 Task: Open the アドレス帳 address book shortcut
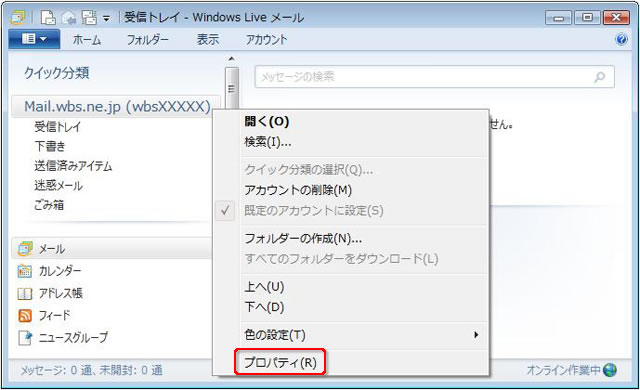coord(50,293)
